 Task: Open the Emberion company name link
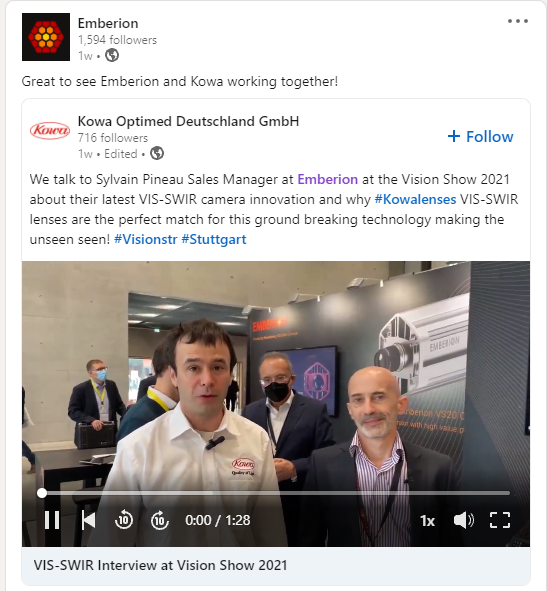(108, 23)
